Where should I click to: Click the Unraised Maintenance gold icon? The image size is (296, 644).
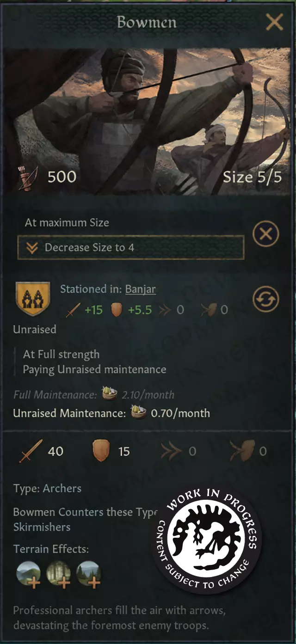138,412
